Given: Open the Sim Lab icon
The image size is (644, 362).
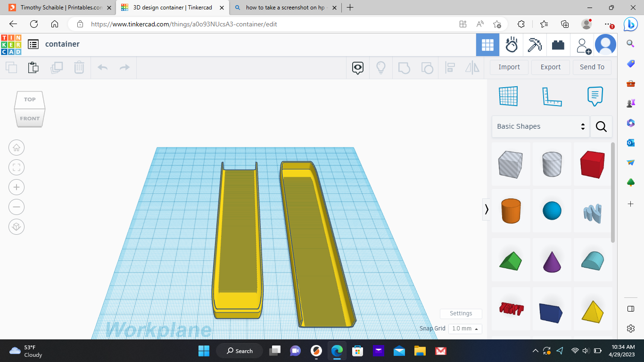Looking at the screenshot, I should tap(512, 45).
